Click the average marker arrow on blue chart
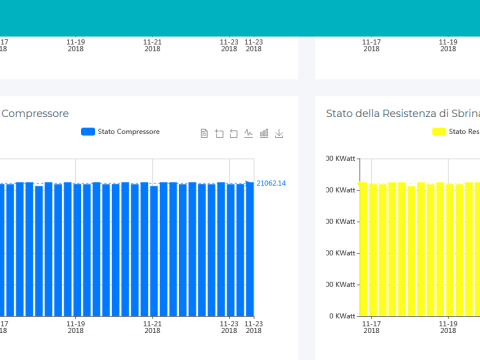This screenshot has height=360, width=480. (249, 183)
